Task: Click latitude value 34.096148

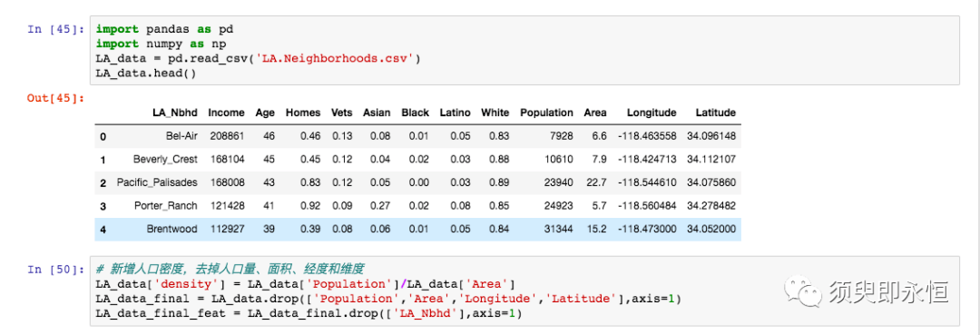Action: [x=711, y=135]
